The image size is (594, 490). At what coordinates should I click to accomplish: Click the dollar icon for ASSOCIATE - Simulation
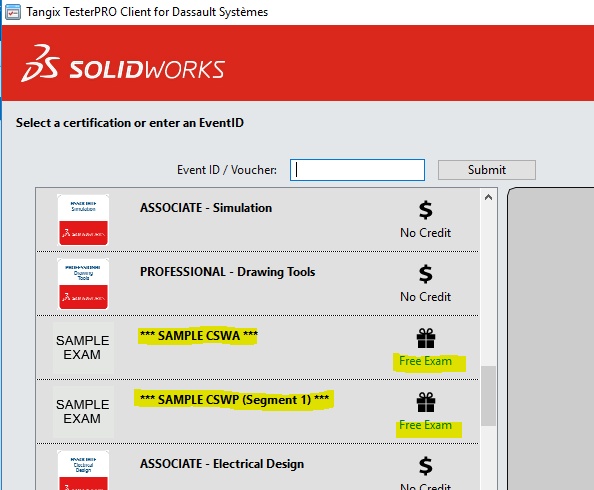[x=425, y=210]
